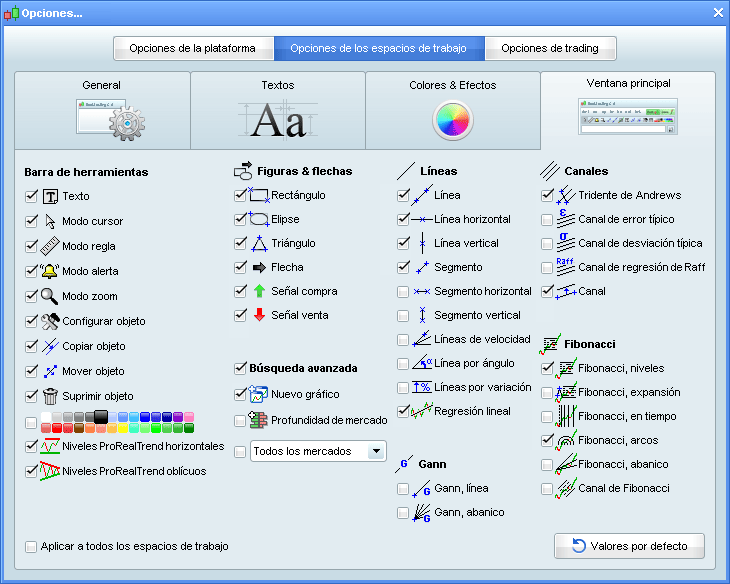This screenshot has height=584, width=730.
Task: Click the Señal venta red arrow icon
Action: tap(259, 315)
